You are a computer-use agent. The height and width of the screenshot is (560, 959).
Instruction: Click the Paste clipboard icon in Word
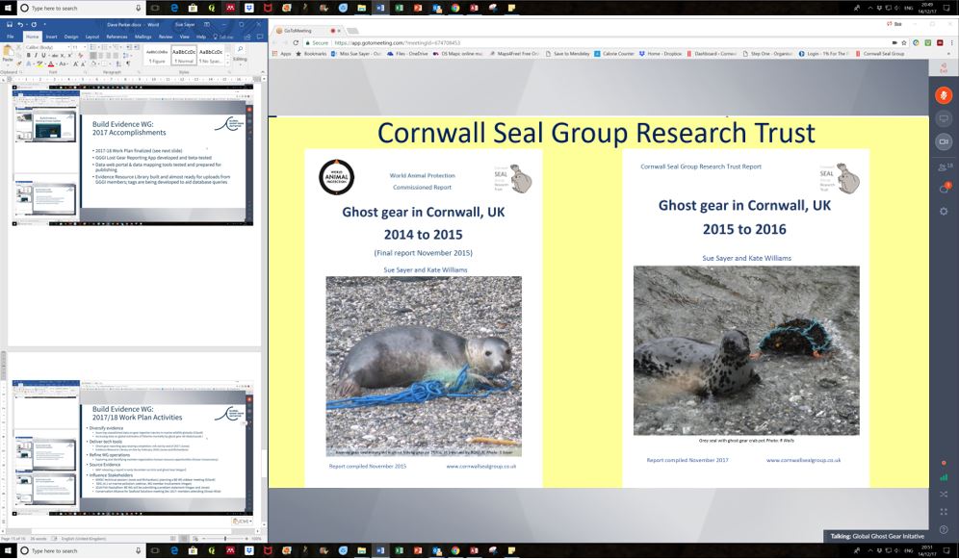point(8,50)
